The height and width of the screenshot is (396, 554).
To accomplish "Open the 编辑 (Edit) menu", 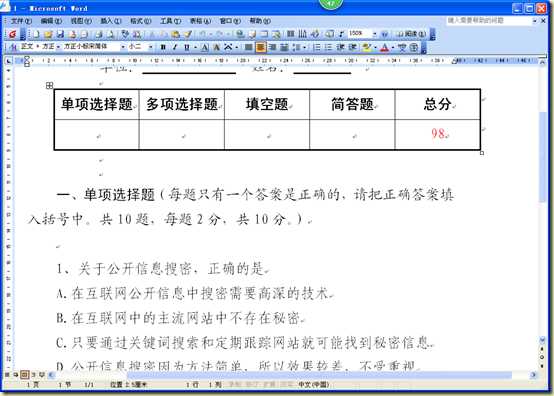I will 51,21.
